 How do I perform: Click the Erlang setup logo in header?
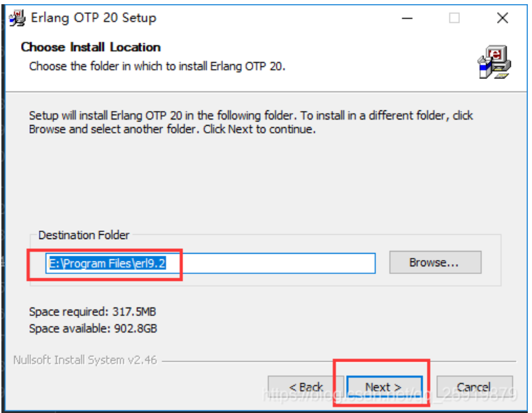point(494,62)
